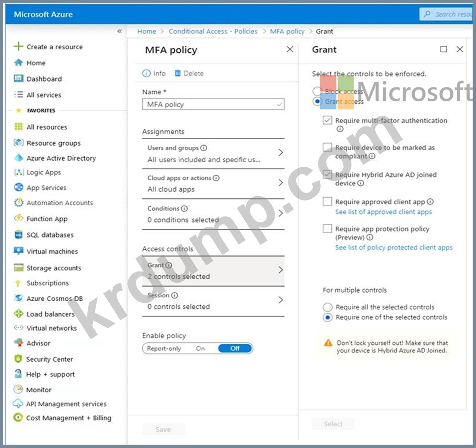Image resolution: width=476 pixels, height=448 pixels.
Task: Click the App Services globe icon
Action: point(19,187)
